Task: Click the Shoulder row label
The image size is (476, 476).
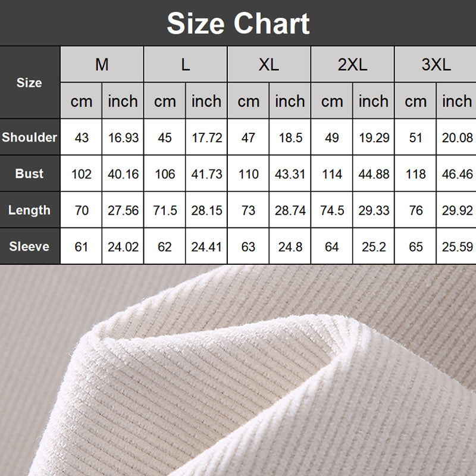Action: (30, 137)
